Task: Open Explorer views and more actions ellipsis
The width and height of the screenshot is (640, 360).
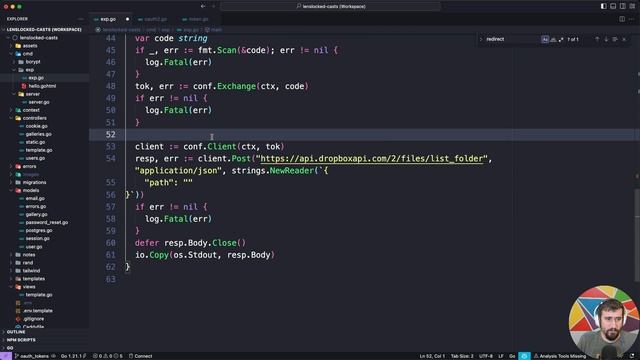Action: pos(80,19)
